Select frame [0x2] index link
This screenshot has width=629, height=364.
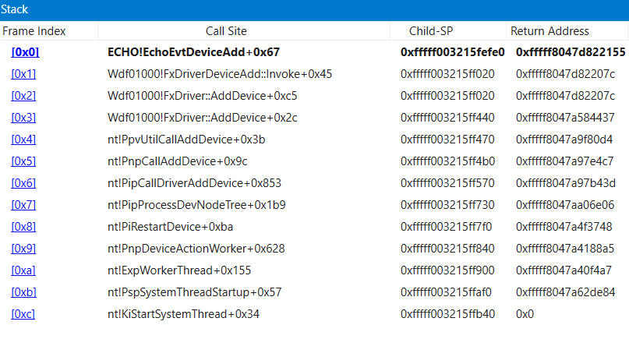(23, 96)
